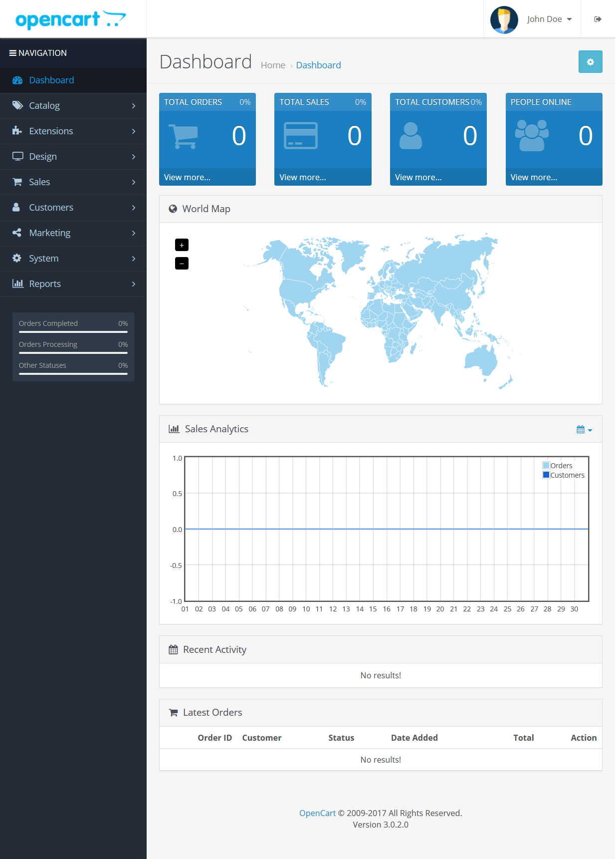Toggle the Customers legend swatch in chart
The image size is (616, 859).
[x=546, y=475]
